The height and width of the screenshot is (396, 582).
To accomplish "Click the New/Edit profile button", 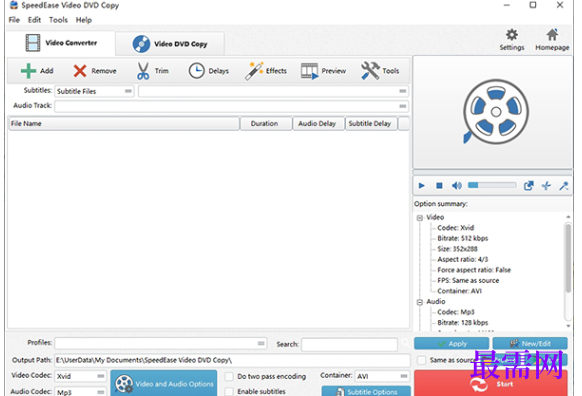I will tap(530, 343).
